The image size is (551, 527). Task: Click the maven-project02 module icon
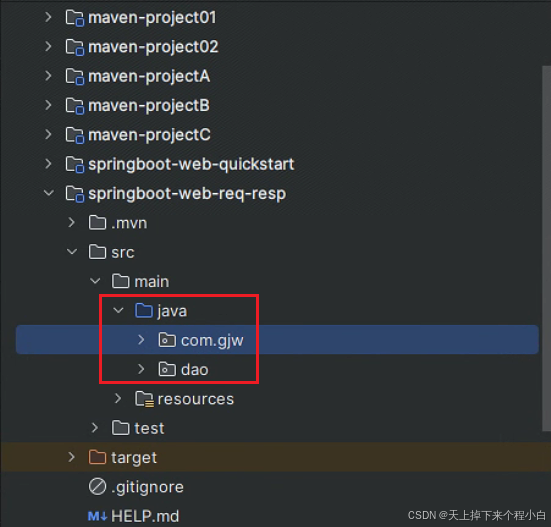[x=75, y=47]
